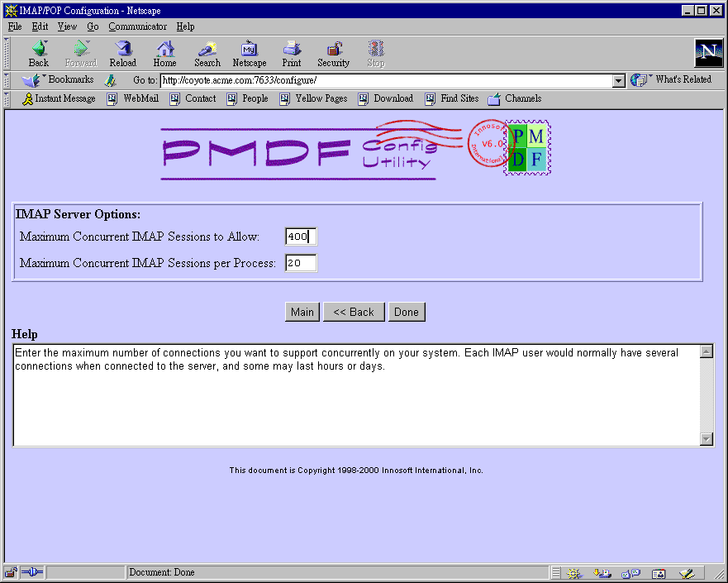Go to Home page icon
Image resolution: width=728 pixels, height=583 pixels.
coord(164,53)
